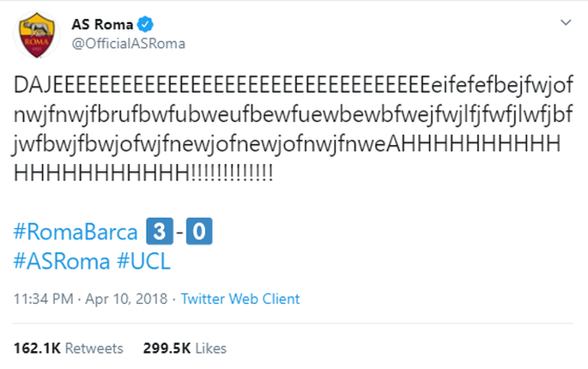
Task: View the 299.5K Likes list
Action: (185, 348)
